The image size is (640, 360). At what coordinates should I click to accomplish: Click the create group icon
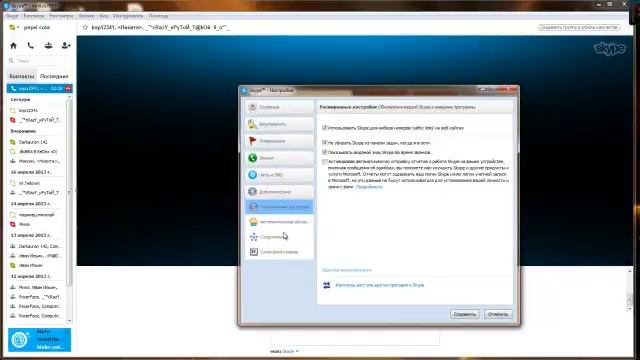tap(48, 45)
